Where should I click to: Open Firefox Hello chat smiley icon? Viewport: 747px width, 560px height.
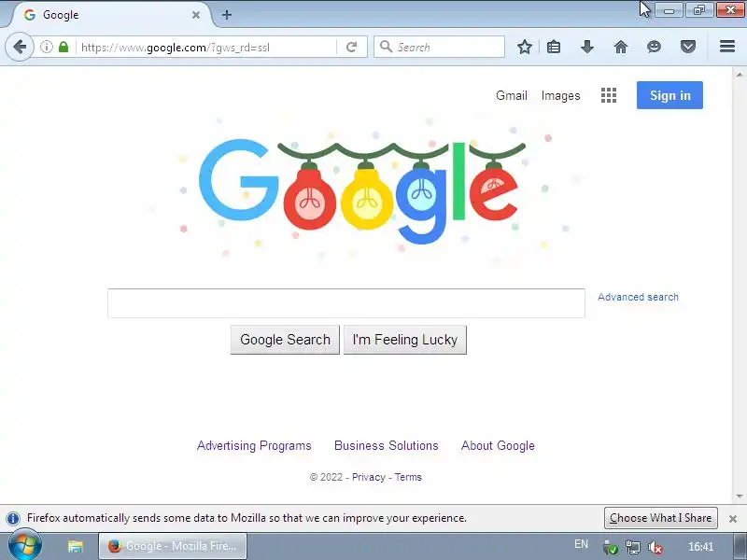(655, 47)
